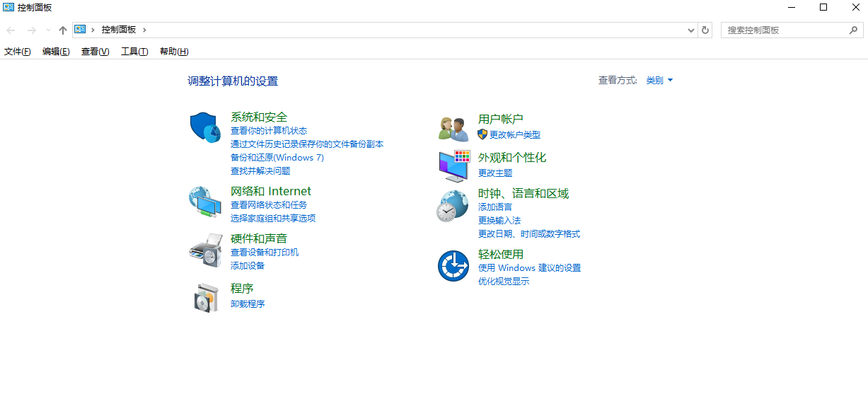The width and height of the screenshot is (868, 411).
Task: Click the 轻松使用 ease of access icon
Action: tap(453, 265)
